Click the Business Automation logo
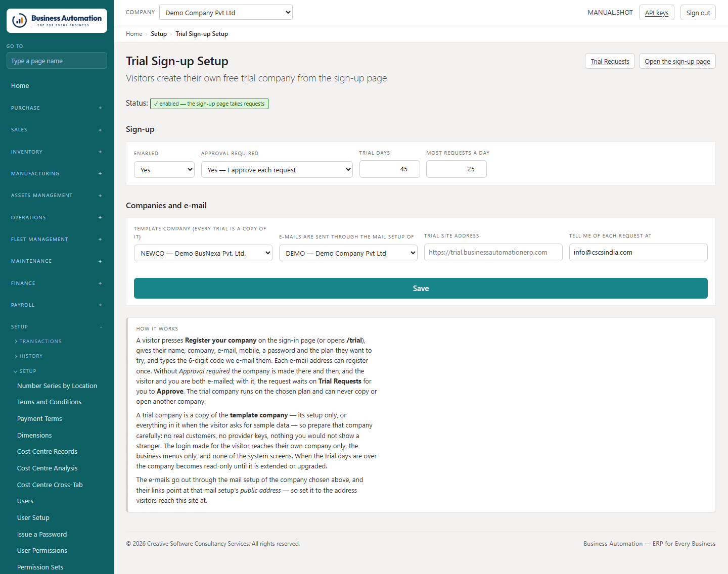Screen dimensions: 728x574 pos(57,21)
